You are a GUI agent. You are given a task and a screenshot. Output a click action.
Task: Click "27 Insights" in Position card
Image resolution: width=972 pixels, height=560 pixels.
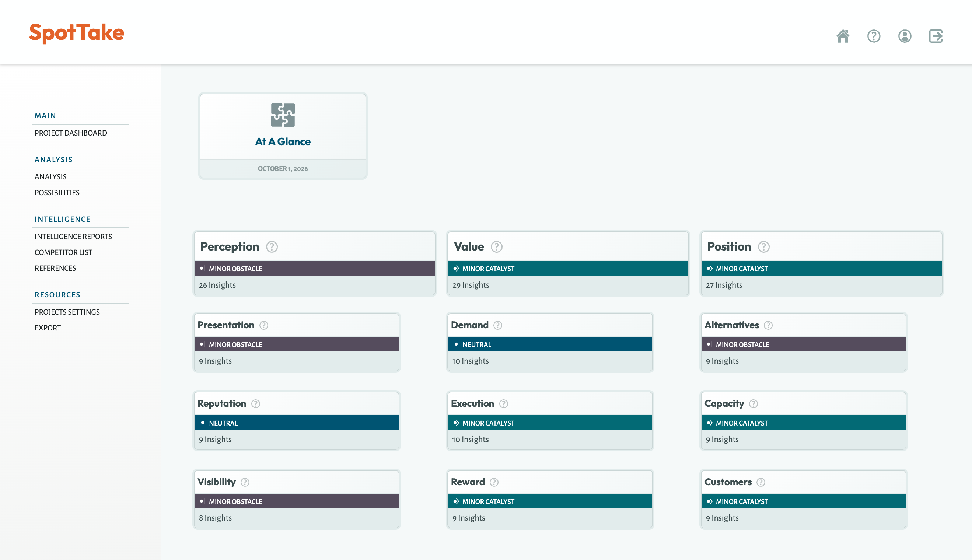pos(724,285)
